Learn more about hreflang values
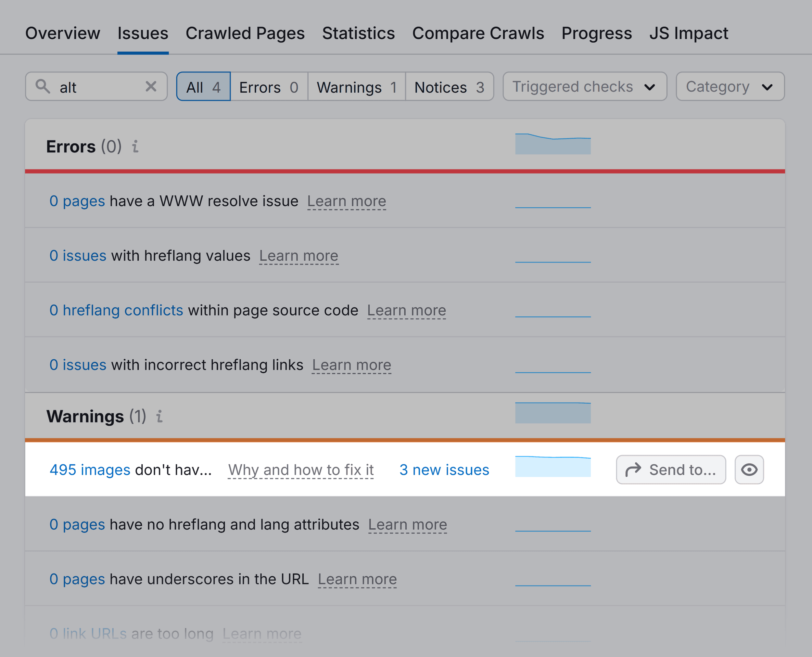Screen dimensions: 812x657 coord(299,255)
